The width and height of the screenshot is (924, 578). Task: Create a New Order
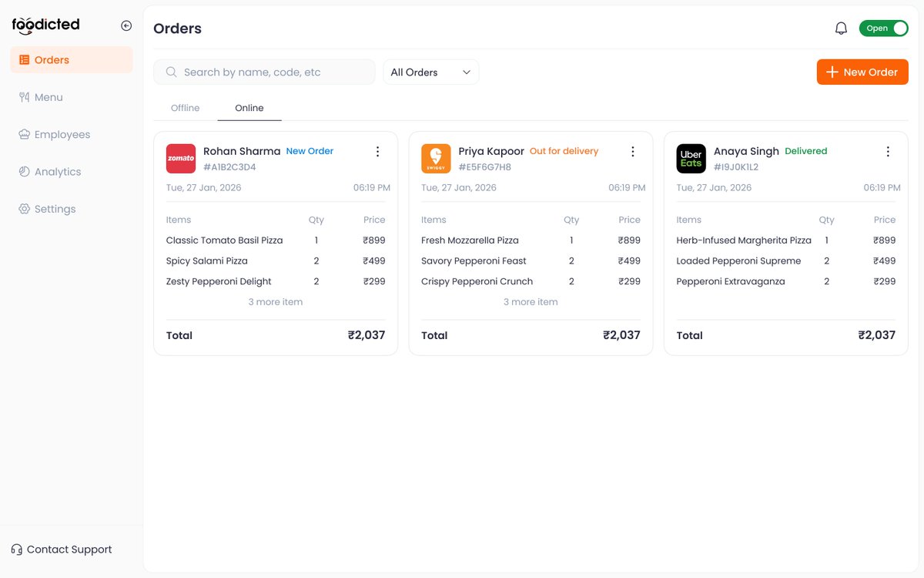[x=862, y=72]
